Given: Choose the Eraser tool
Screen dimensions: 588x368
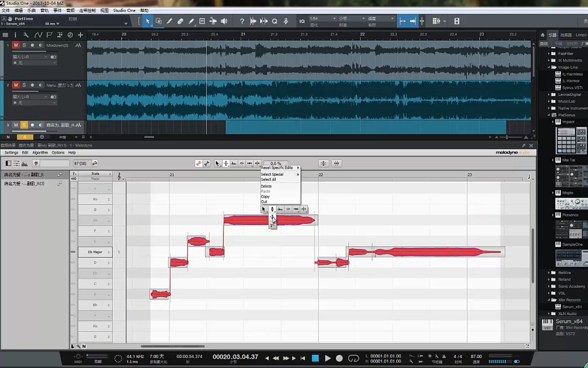Looking at the screenshot, I should click(180, 21).
